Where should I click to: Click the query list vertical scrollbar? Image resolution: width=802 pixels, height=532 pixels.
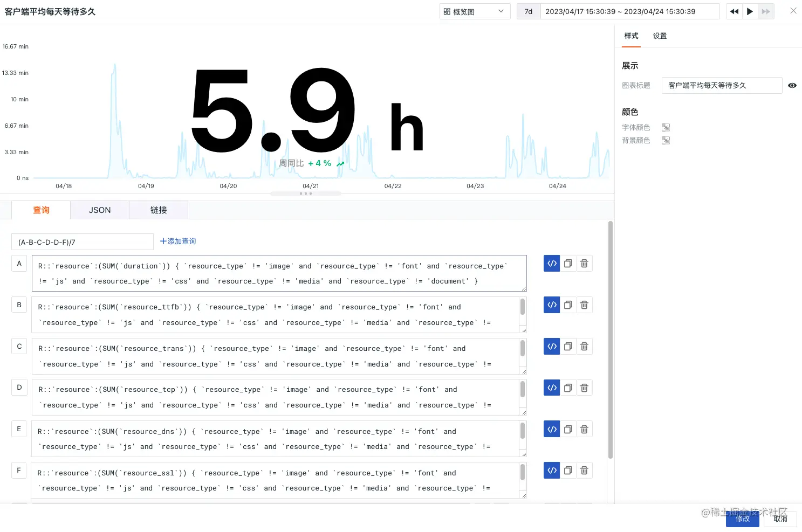(611, 340)
